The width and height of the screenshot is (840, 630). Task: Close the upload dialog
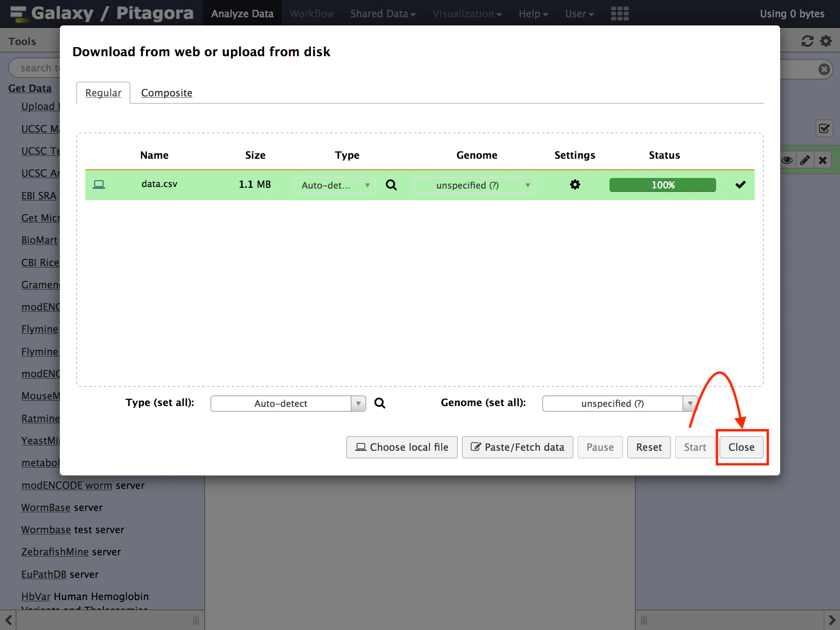point(741,447)
